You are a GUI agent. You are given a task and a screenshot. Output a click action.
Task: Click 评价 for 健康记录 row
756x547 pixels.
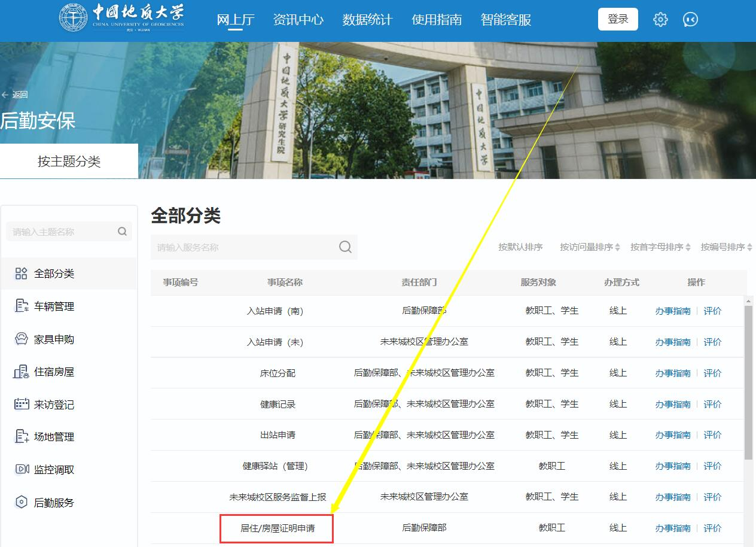tap(712, 405)
